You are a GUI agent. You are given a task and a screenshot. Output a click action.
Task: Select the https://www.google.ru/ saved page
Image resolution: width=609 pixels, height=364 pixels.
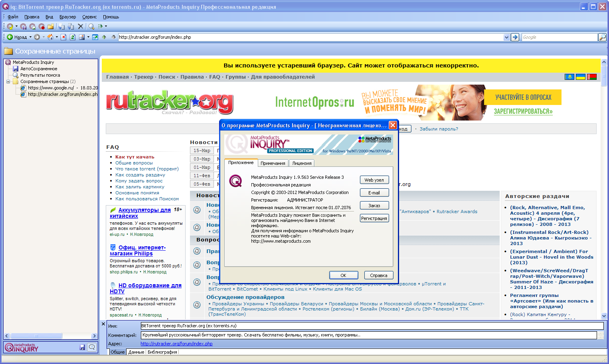click(63, 88)
